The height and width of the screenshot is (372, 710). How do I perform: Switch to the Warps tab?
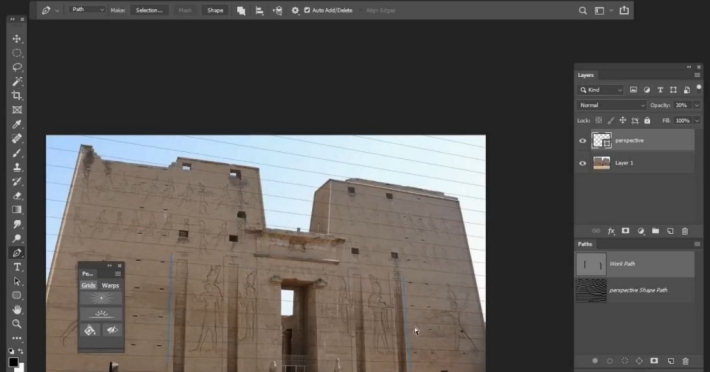110,286
